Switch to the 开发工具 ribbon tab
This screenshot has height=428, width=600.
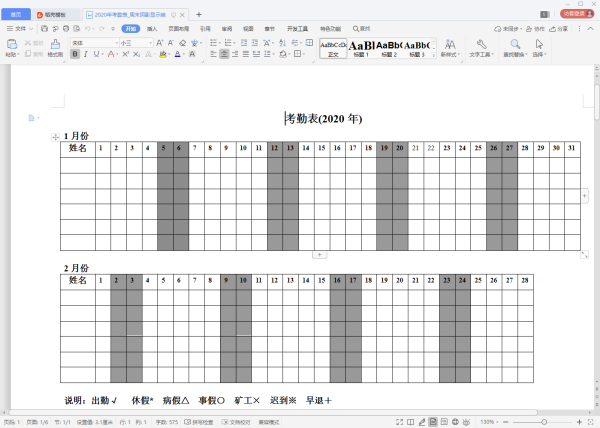point(297,29)
